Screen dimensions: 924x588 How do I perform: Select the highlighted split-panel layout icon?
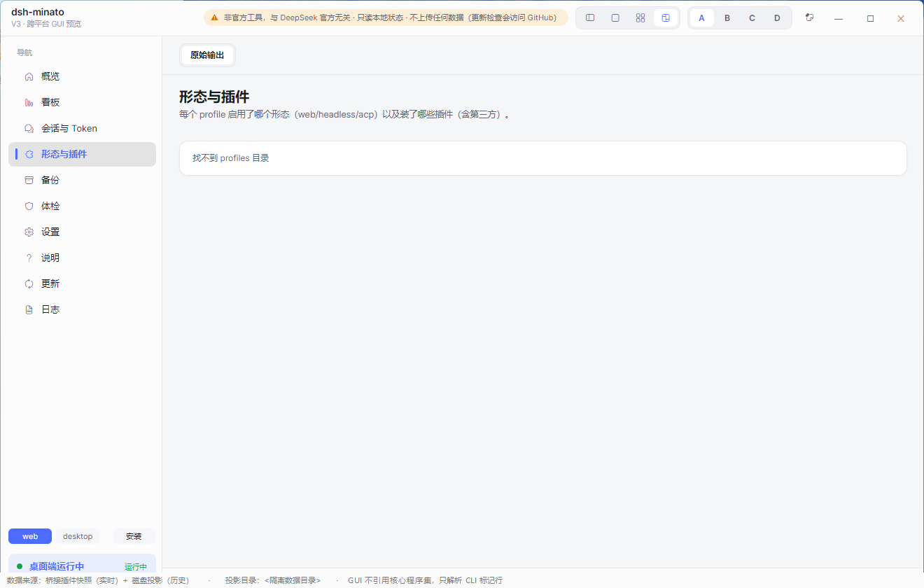coord(666,18)
